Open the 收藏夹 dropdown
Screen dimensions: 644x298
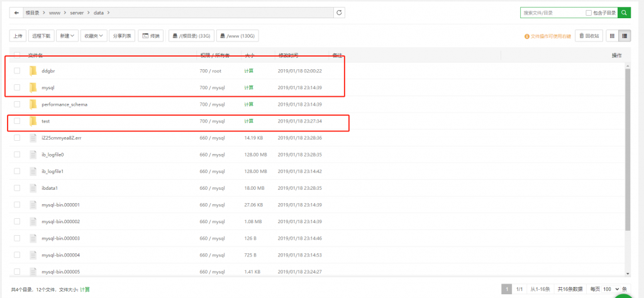tap(94, 36)
